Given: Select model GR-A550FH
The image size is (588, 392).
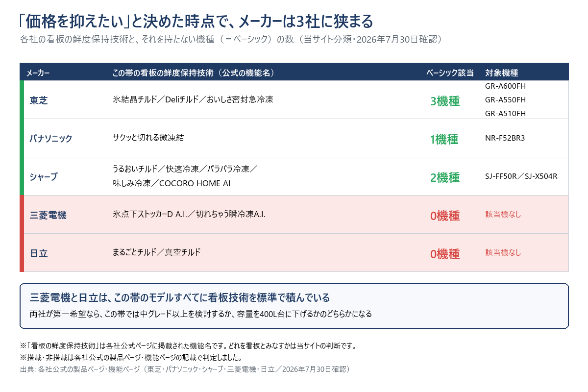Looking at the screenshot, I should coord(505,100).
